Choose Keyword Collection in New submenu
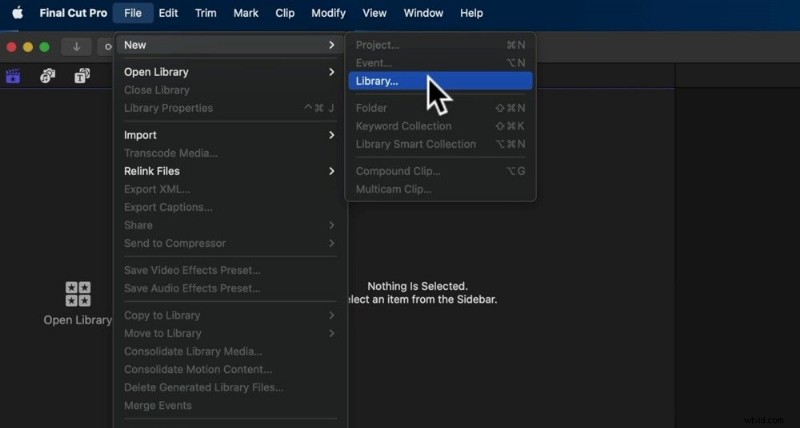This screenshot has height=428, width=800. [440, 126]
